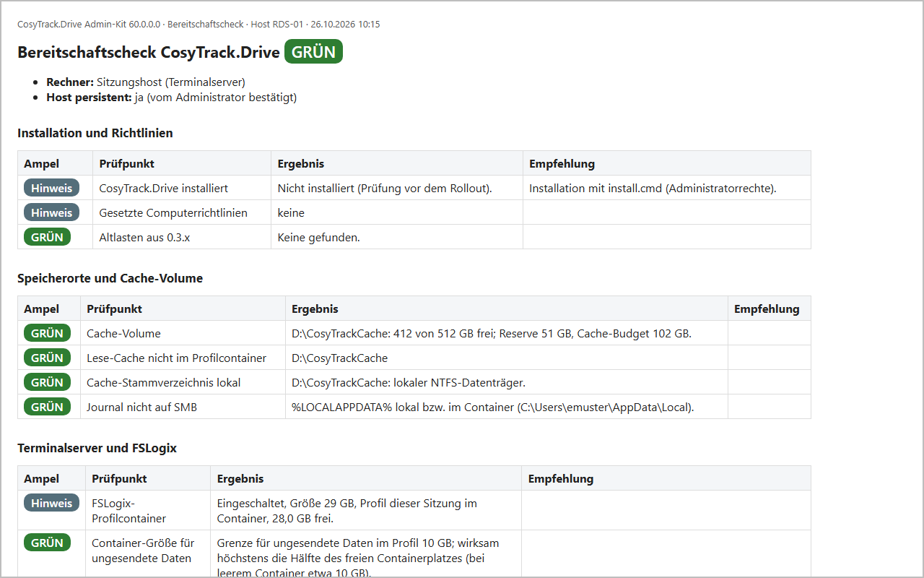This screenshot has width=924, height=578.
Task: Click the GRÜN badge in the Cache-Volume row
Action: pyautogui.click(x=47, y=333)
